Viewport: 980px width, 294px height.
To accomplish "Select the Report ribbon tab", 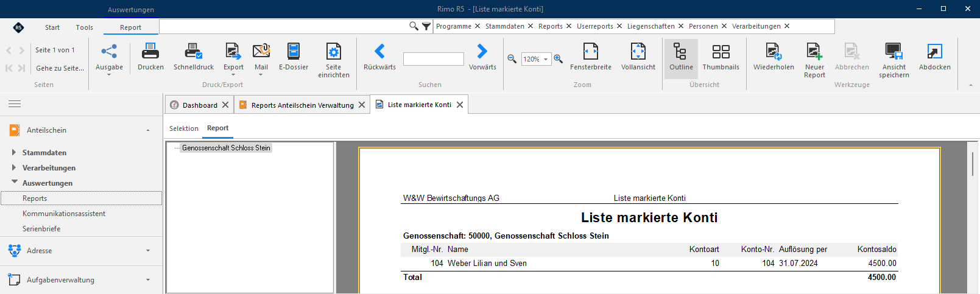I will (x=130, y=27).
